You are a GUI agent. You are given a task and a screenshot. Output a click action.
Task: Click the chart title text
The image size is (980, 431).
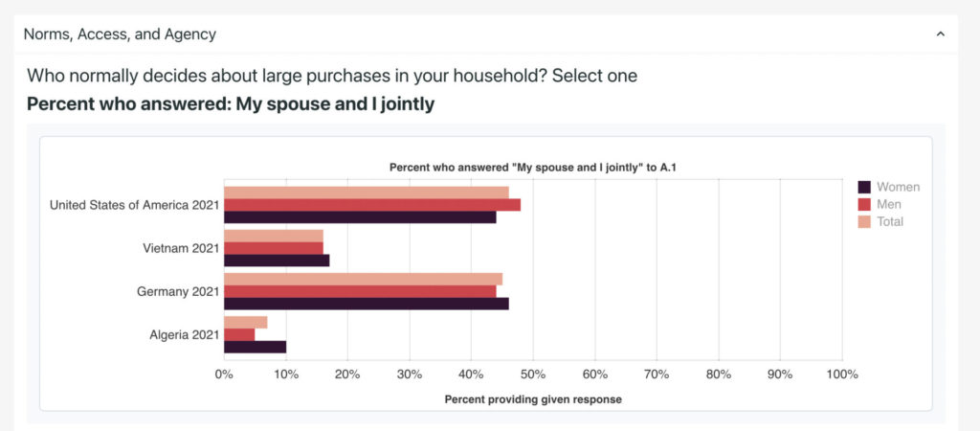(x=533, y=168)
